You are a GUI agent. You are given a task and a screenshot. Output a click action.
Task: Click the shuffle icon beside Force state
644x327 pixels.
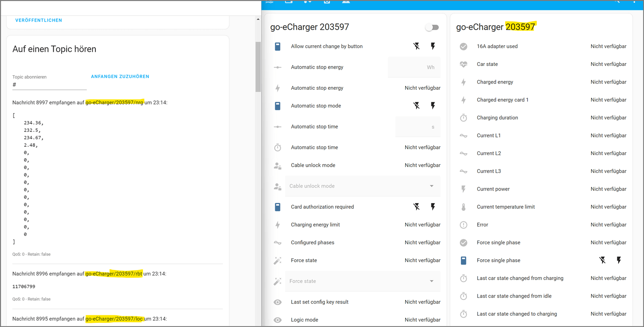click(278, 260)
